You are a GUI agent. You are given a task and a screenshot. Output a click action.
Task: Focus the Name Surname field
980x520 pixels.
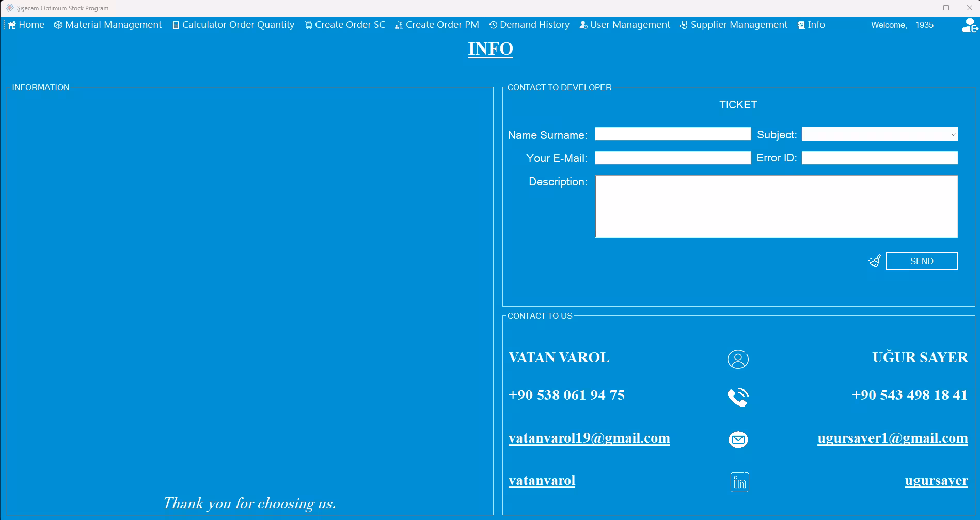pyautogui.click(x=672, y=134)
